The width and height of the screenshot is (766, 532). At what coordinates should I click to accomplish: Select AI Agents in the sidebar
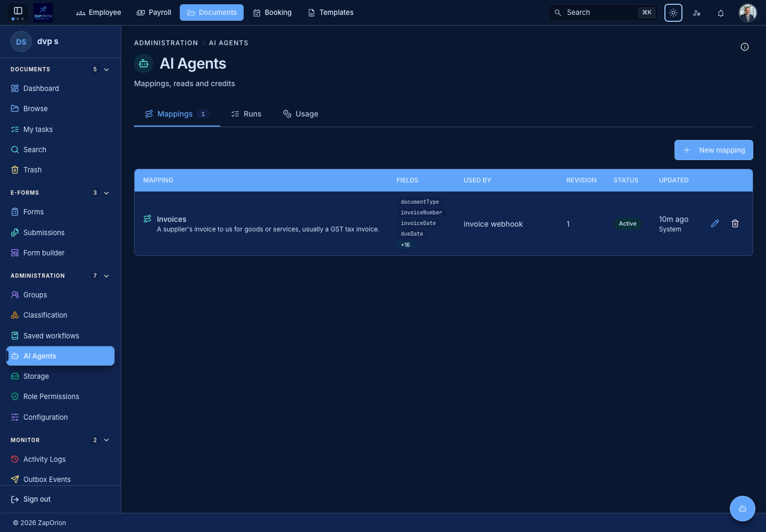60,356
